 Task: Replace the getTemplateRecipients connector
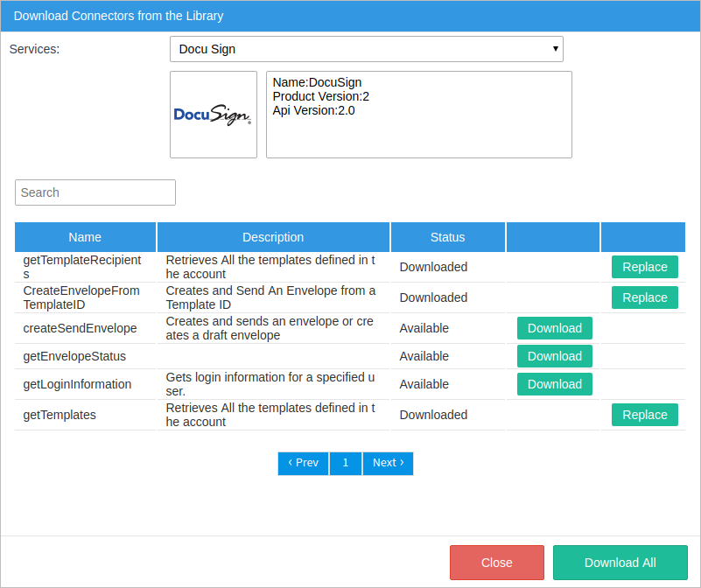644,267
